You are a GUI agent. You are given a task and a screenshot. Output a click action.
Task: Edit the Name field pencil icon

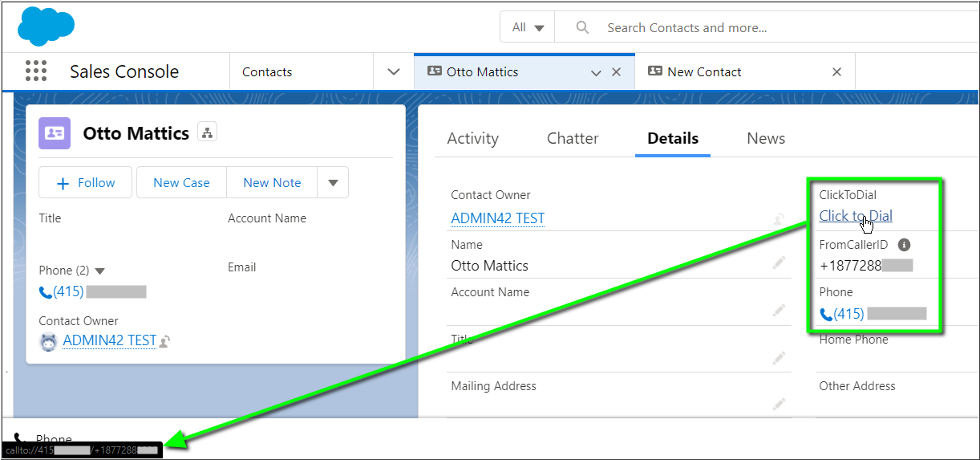tap(779, 263)
